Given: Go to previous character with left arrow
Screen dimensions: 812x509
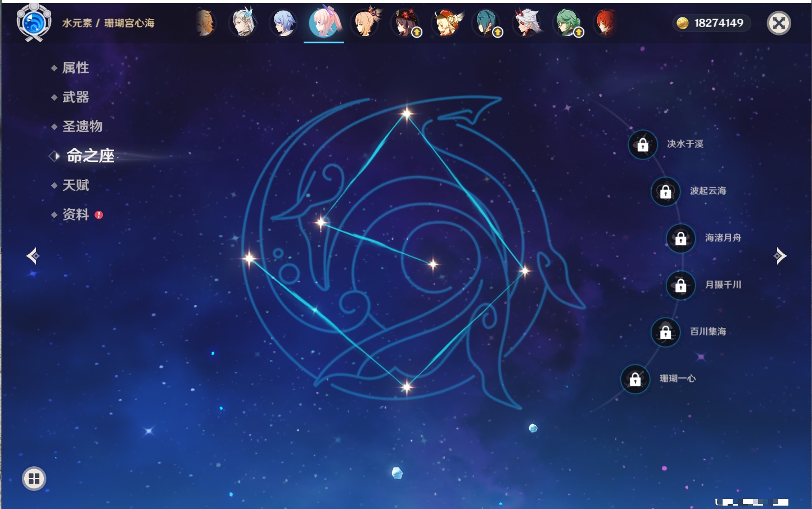Looking at the screenshot, I should coord(33,256).
